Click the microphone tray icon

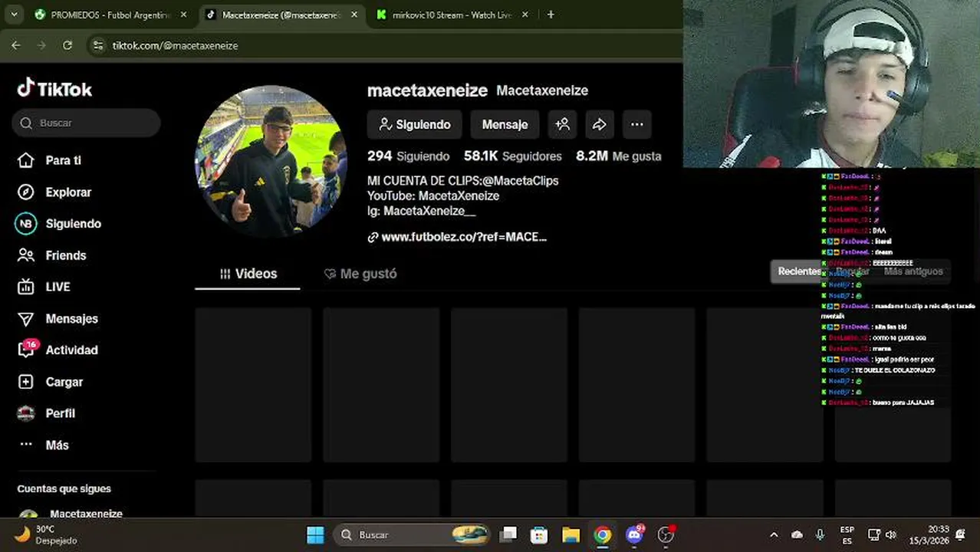coord(820,534)
